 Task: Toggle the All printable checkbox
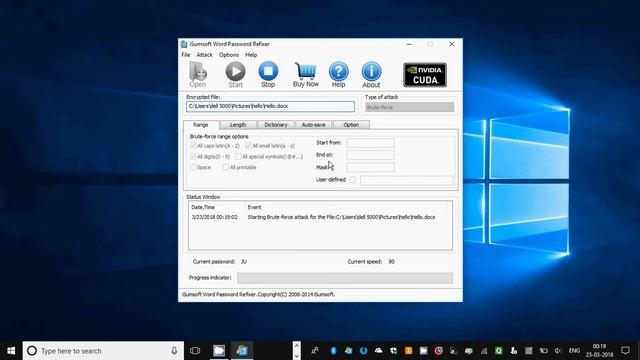point(226,167)
